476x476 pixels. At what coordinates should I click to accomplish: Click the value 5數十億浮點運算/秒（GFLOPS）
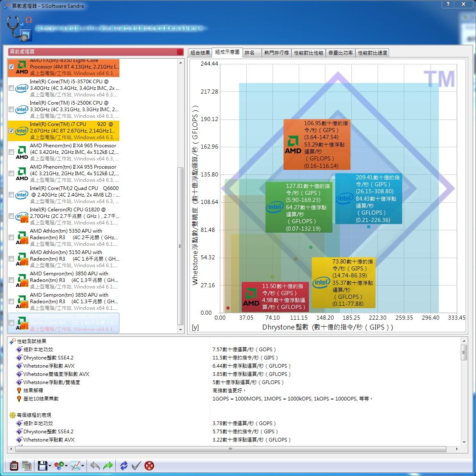click(x=248, y=382)
